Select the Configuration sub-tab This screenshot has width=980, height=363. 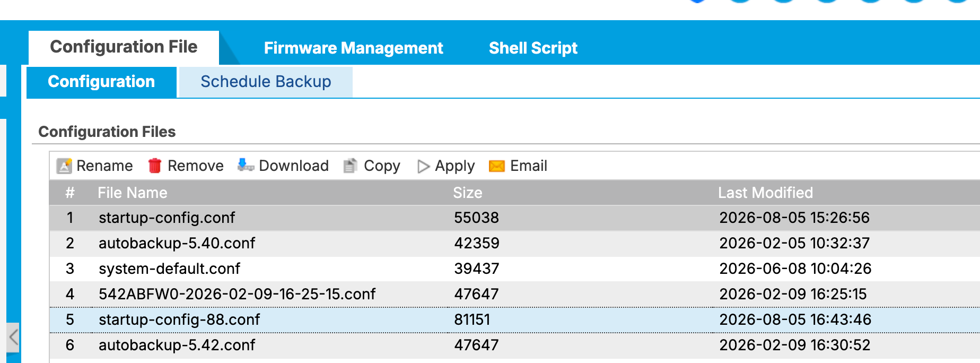click(101, 82)
